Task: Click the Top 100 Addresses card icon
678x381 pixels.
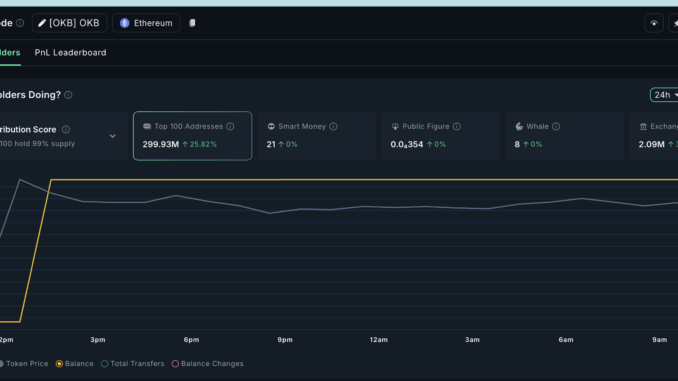Action: click(147, 126)
